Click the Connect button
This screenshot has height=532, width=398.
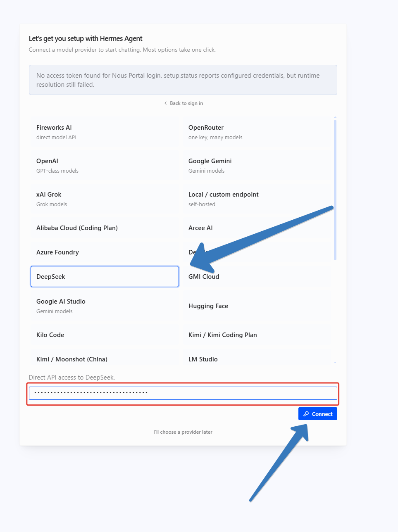point(317,414)
